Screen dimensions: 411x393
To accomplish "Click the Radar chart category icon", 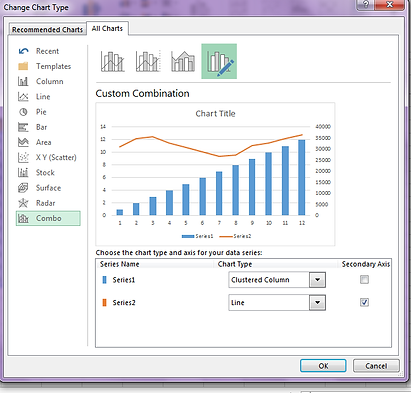I will coord(23,203).
